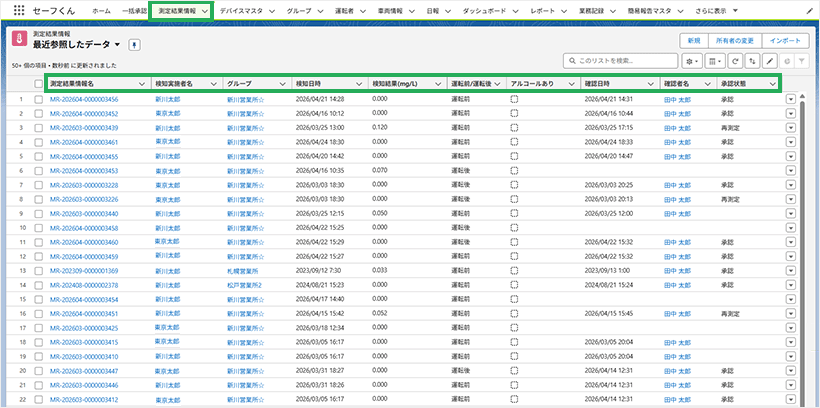The height and width of the screenshot is (408, 820).
Task: Refresh the list with the refresh icon
Action: coord(735,61)
